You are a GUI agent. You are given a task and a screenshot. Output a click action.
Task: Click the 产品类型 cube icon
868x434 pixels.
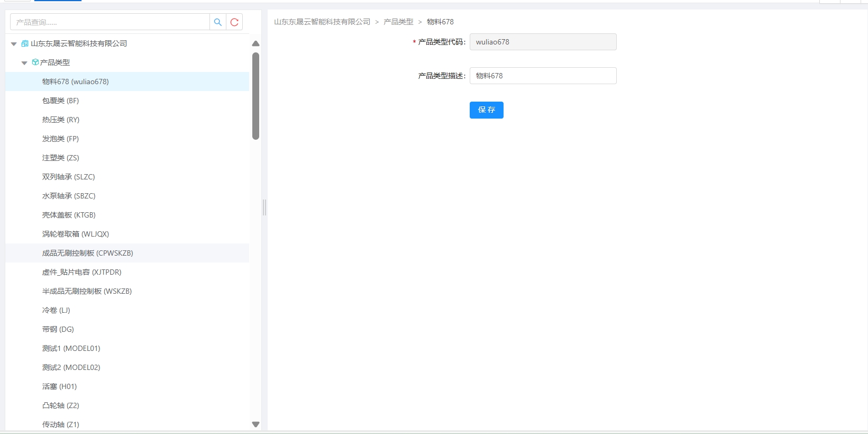point(35,62)
